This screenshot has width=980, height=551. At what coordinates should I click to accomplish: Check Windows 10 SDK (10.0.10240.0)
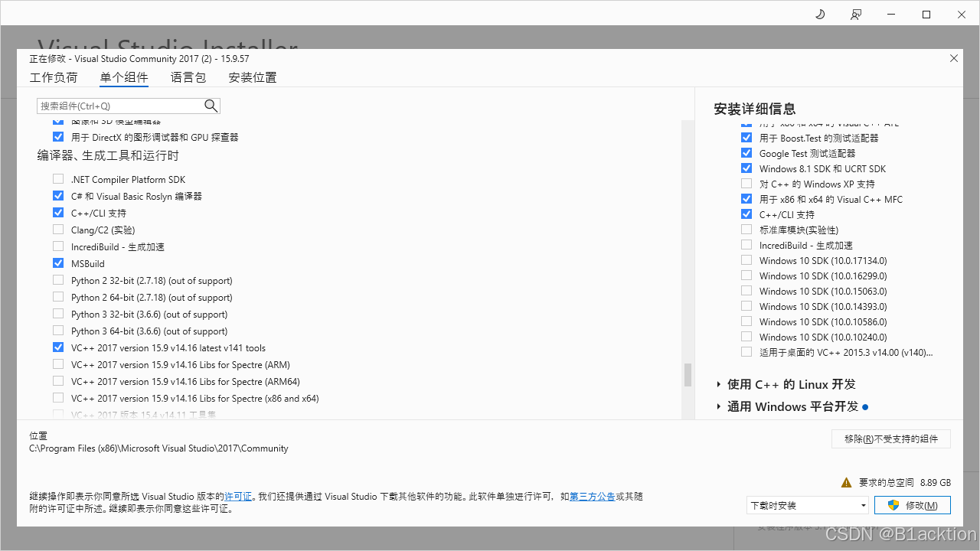746,337
